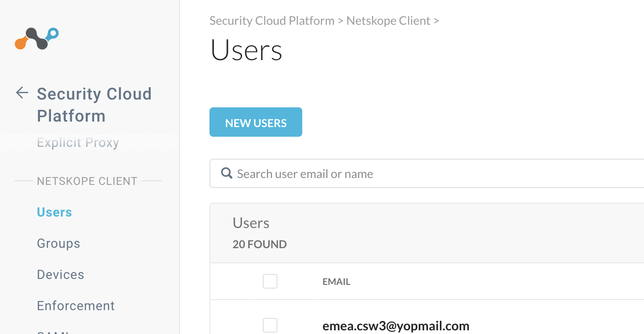Click the Security Cloud Platform breadcrumb link

pos(272,21)
